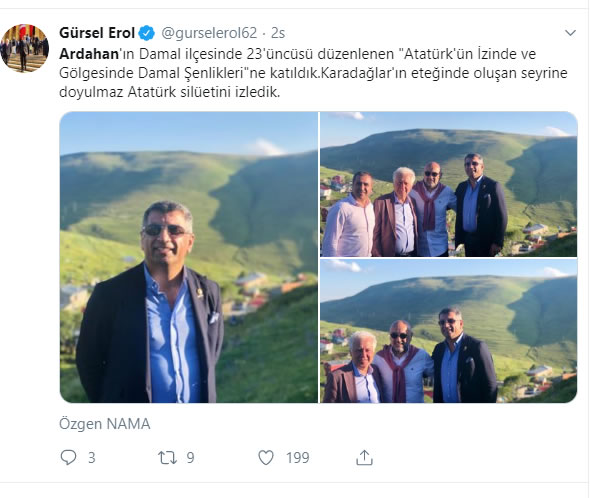View the top-right photo of four men
590x498 pixels.
[x=449, y=184]
